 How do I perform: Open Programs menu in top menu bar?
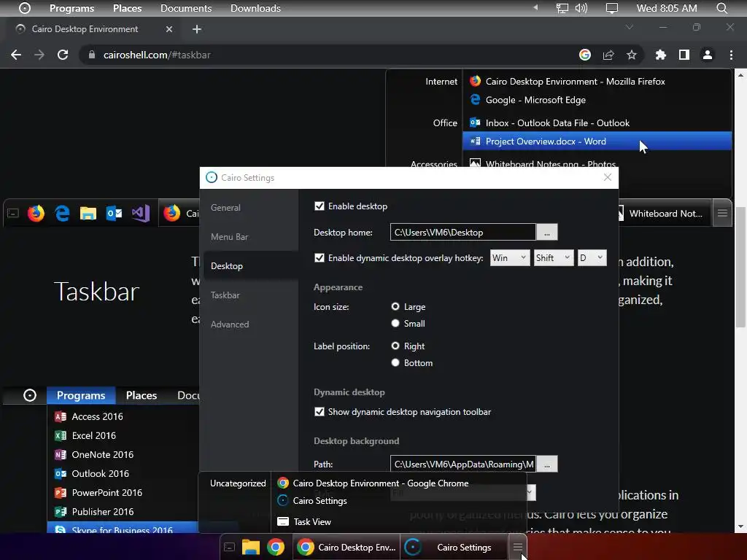click(x=72, y=8)
